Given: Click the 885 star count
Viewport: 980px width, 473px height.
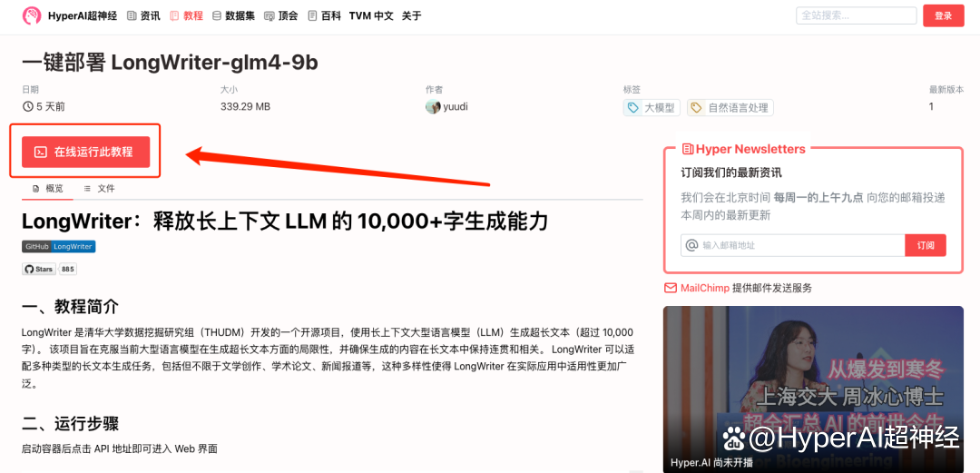Looking at the screenshot, I should tap(68, 269).
